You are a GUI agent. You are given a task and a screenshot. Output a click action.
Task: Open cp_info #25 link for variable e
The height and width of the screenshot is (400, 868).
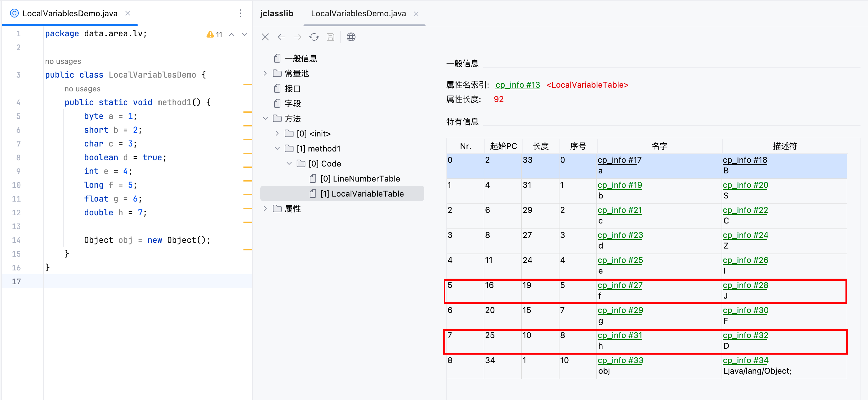(x=620, y=260)
